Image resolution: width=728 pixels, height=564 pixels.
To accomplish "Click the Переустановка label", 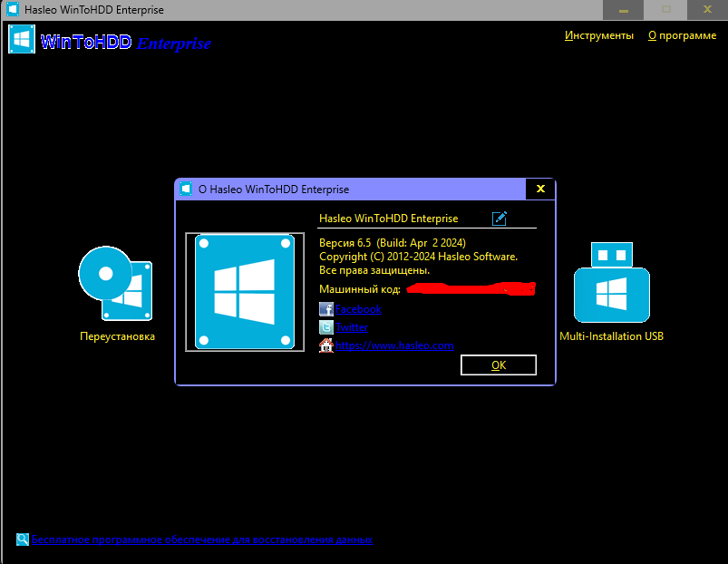I will click(x=117, y=336).
